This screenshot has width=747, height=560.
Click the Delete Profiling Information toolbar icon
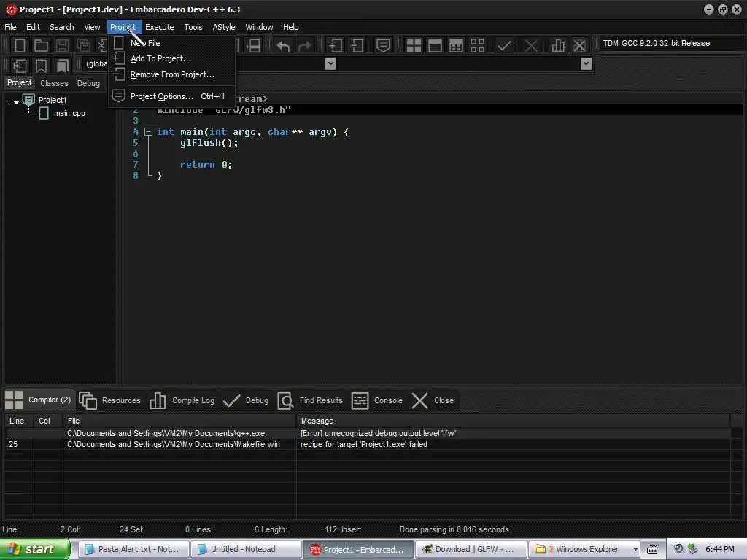[x=579, y=46]
